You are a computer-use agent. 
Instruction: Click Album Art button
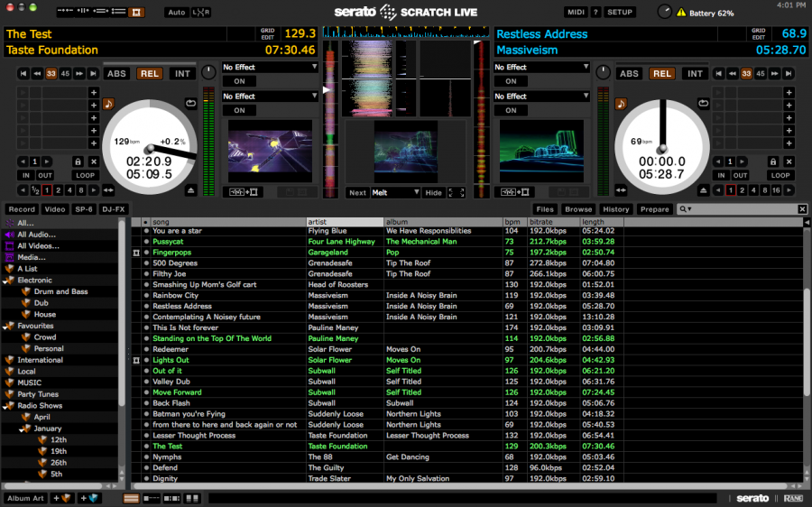[25, 498]
